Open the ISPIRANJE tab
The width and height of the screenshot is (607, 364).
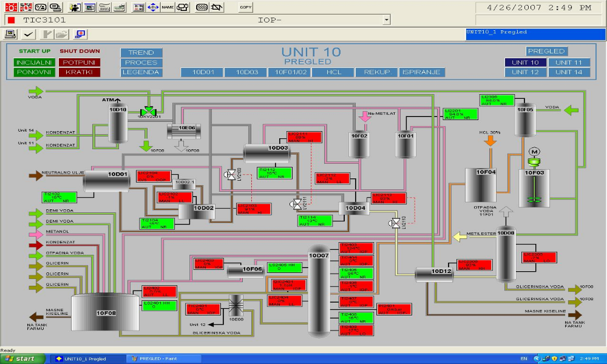[x=422, y=72]
